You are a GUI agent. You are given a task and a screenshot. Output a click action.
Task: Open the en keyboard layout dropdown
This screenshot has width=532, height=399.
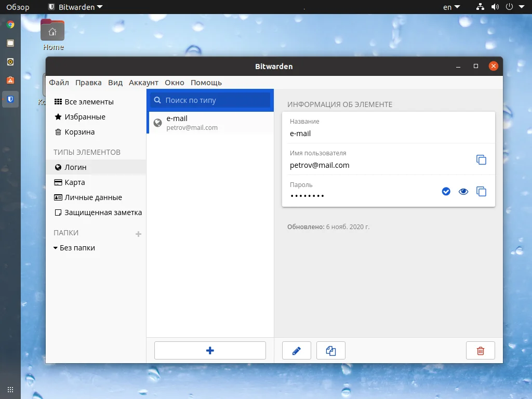coord(451,7)
